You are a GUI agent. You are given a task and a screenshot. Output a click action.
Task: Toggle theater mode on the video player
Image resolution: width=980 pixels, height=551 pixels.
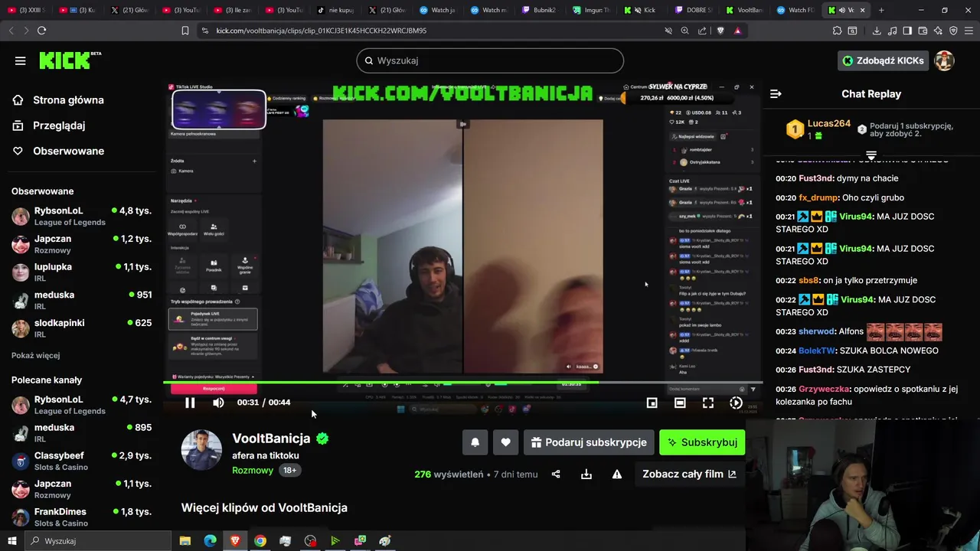(680, 403)
